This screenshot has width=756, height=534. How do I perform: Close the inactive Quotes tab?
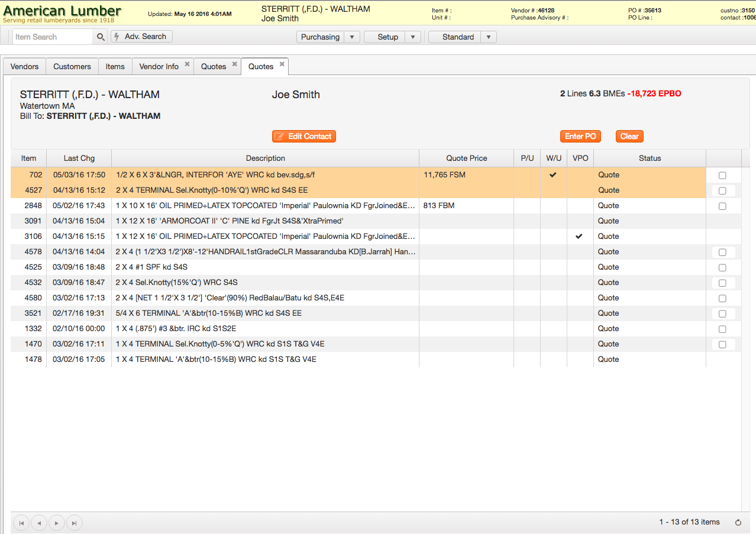tap(234, 64)
